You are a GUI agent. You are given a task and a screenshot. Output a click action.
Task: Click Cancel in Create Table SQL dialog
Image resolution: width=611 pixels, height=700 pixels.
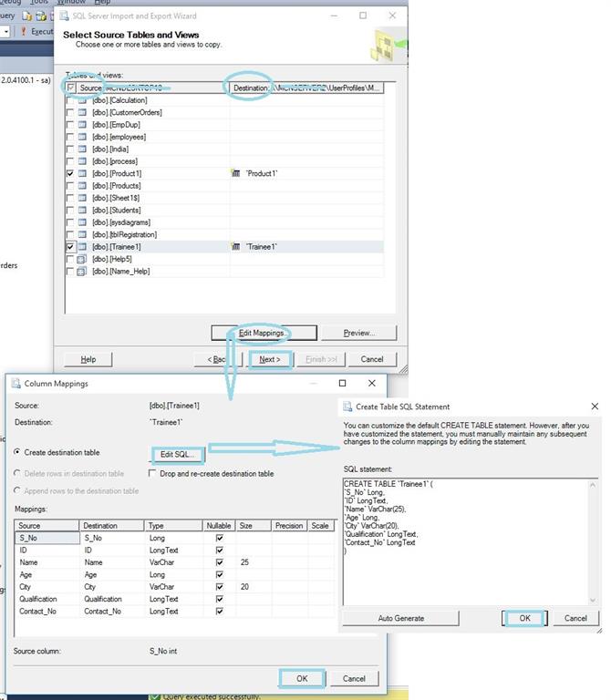point(575,618)
